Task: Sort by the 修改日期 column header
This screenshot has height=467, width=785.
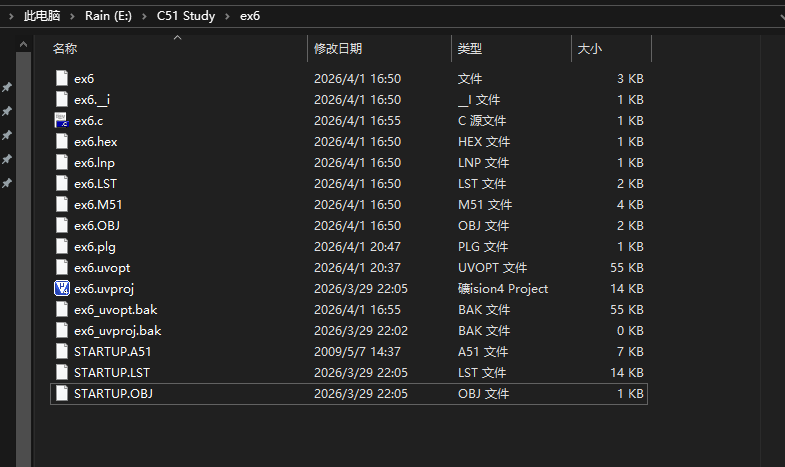Action: click(x=338, y=49)
